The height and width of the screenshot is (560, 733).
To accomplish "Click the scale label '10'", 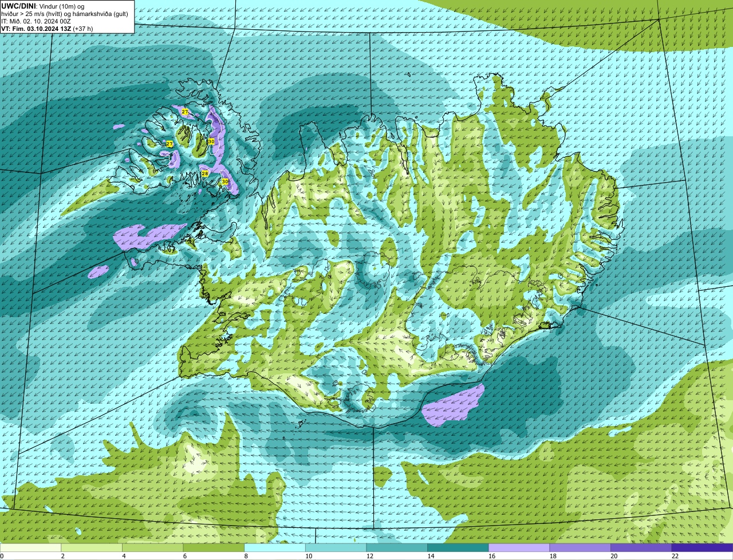I will [x=309, y=556].
